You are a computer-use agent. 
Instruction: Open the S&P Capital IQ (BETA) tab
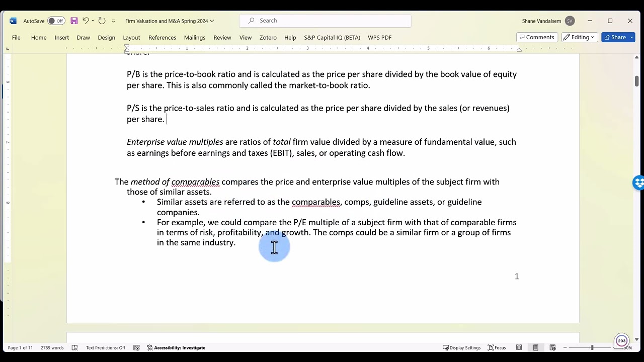(332, 38)
